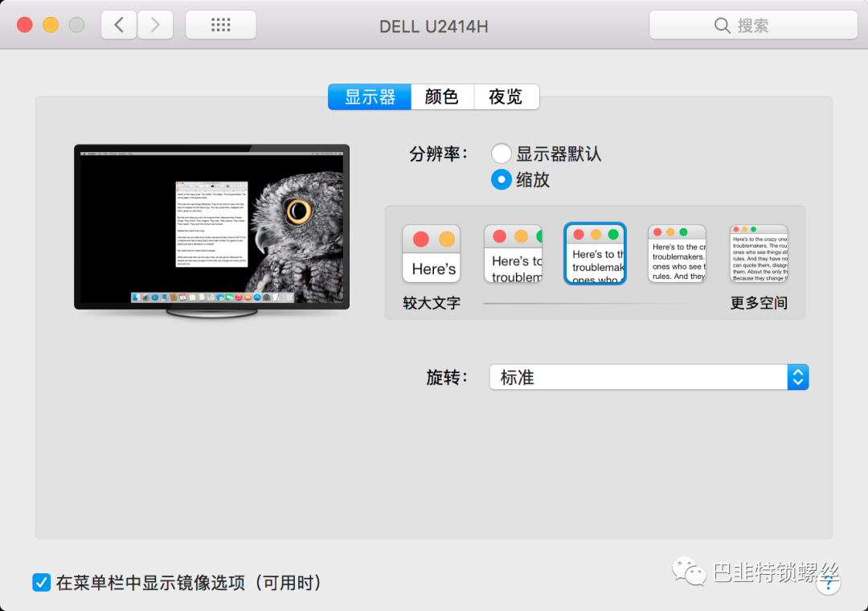Open the 夜览 tab
The image size is (868, 611).
[506, 97]
